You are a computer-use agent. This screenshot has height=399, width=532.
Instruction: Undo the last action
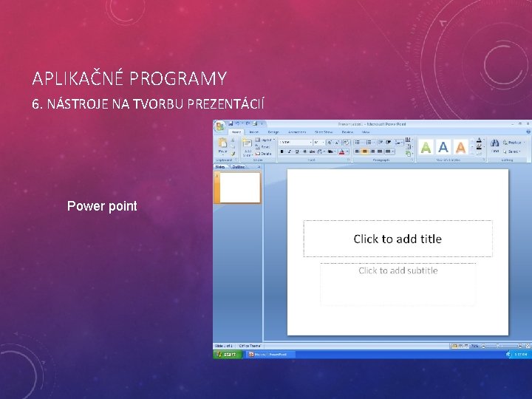coord(237,123)
